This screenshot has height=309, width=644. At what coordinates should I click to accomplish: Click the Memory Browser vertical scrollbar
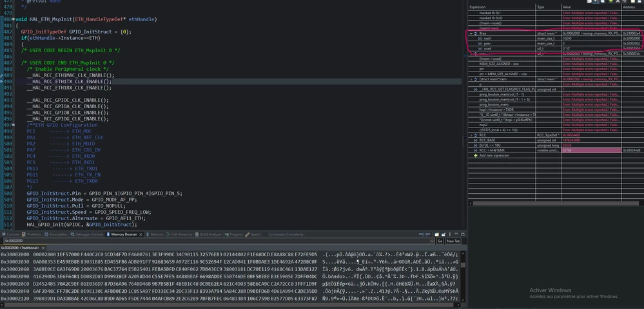click(463, 265)
